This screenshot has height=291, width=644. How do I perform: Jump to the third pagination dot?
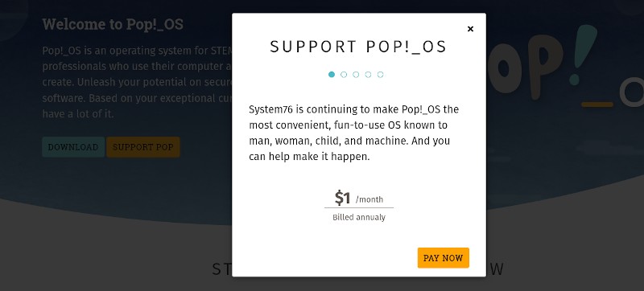[x=356, y=75]
